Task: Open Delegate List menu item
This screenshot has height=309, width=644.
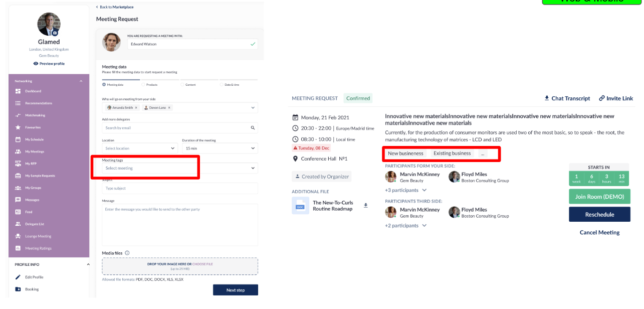Action: pos(35,224)
